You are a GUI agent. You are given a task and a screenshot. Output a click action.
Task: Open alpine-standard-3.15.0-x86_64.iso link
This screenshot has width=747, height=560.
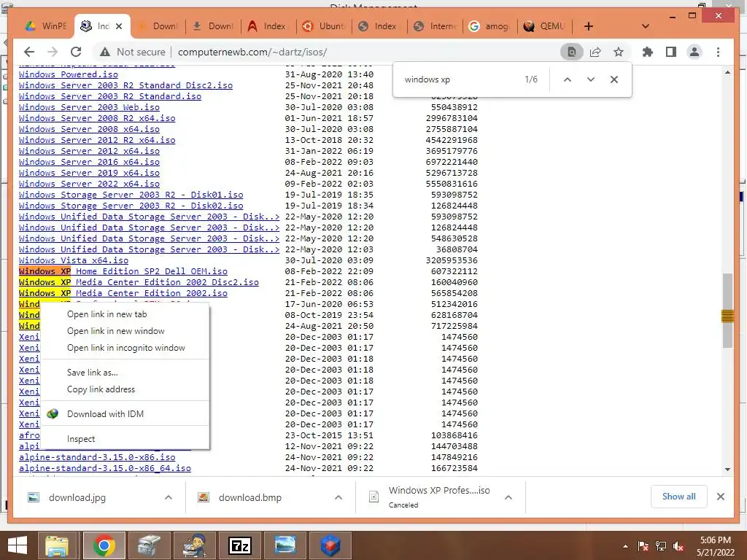(x=105, y=468)
